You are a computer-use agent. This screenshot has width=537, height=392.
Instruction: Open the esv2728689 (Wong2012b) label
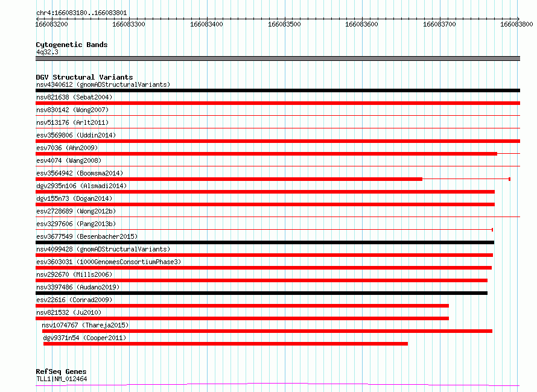coord(76,211)
